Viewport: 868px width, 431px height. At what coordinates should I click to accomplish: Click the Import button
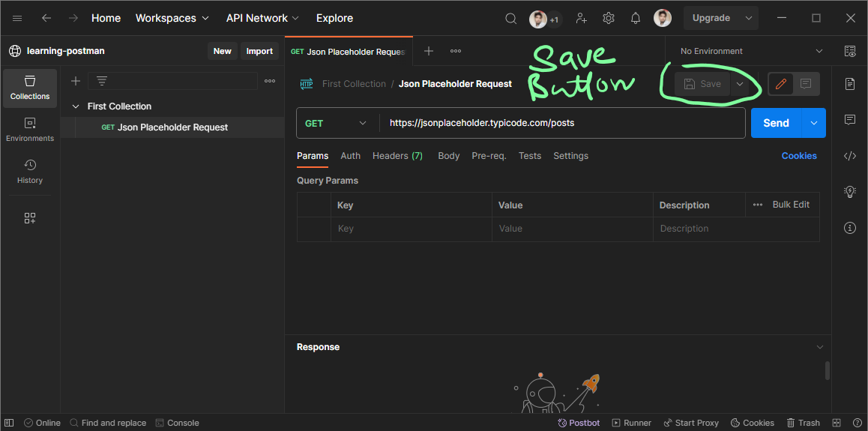pos(259,51)
